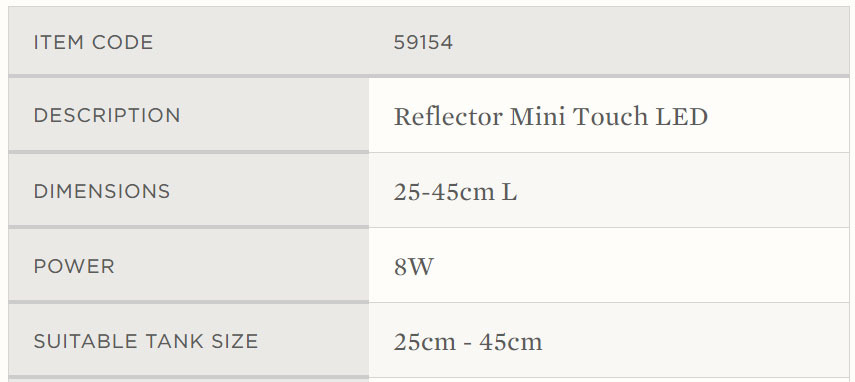855x382 pixels.
Task: Click the word SIZE in last label
Action: (230, 342)
